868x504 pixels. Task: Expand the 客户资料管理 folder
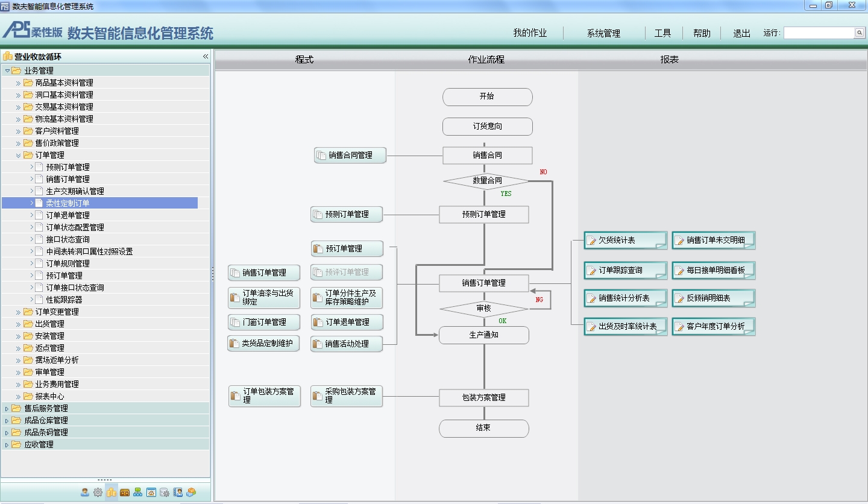tap(18, 131)
